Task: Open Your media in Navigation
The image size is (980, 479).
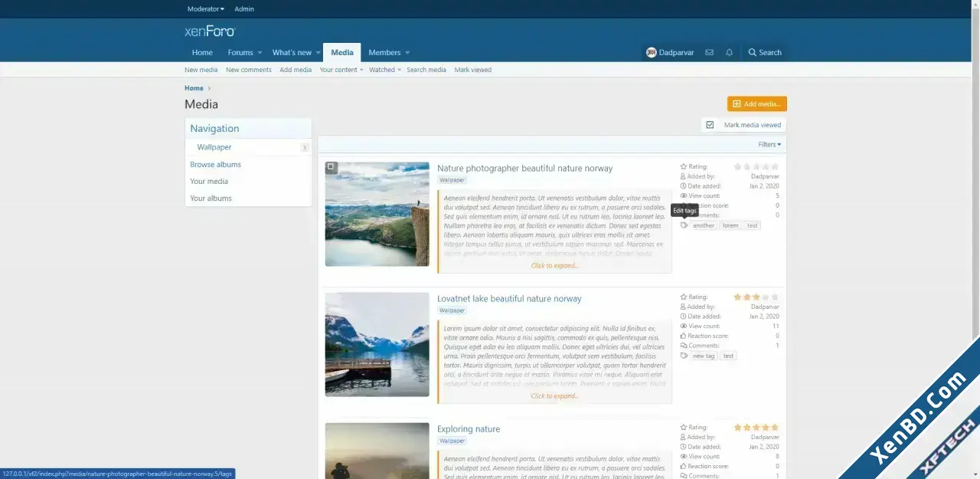Action: click(209, 181)
